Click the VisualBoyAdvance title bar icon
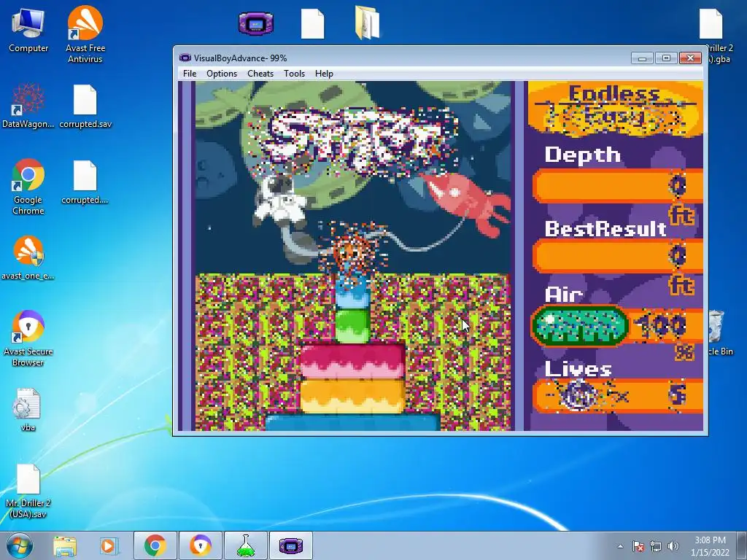This screenshot has width=747, height=560. pos(185,58)
